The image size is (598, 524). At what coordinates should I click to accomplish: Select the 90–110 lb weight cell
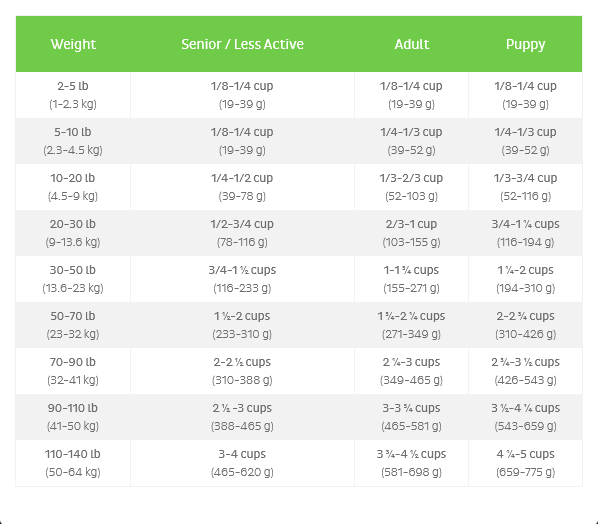73,417
